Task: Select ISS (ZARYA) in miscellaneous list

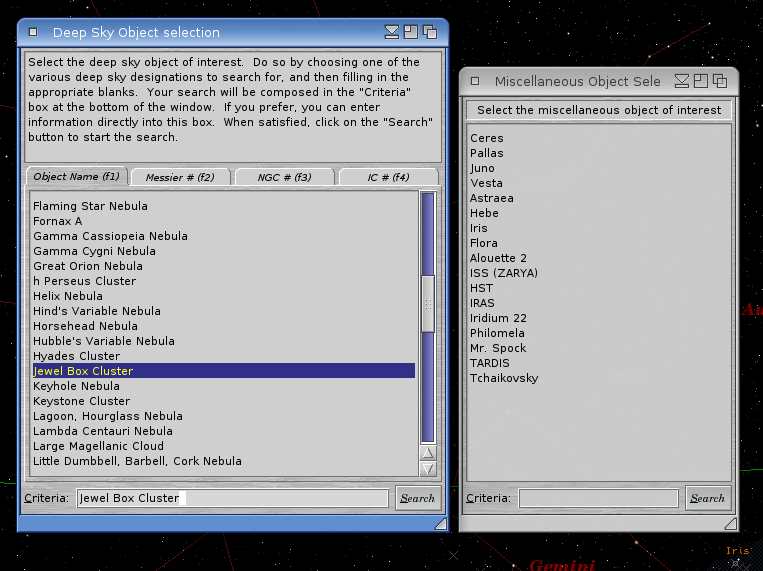Action: coord(503,273)
